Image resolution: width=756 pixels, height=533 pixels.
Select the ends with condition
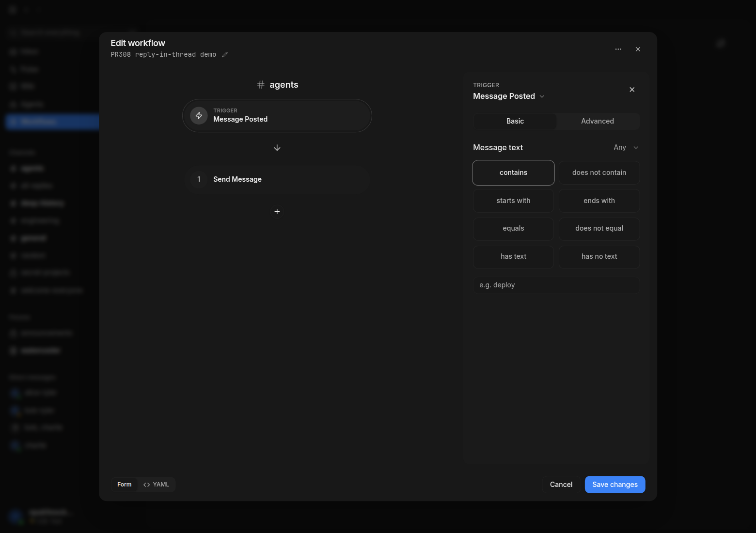tap(599, 201)
